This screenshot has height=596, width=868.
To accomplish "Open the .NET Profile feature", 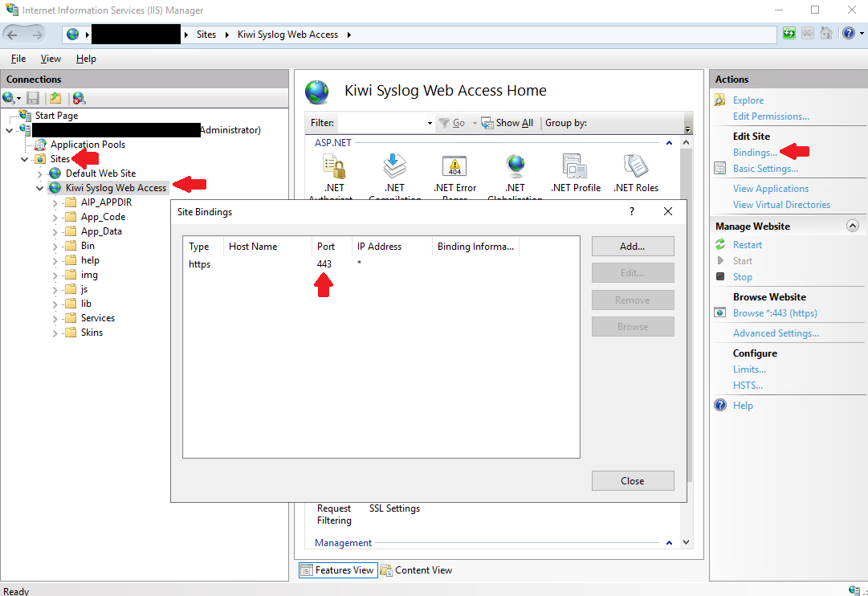I will coord(575,169).
